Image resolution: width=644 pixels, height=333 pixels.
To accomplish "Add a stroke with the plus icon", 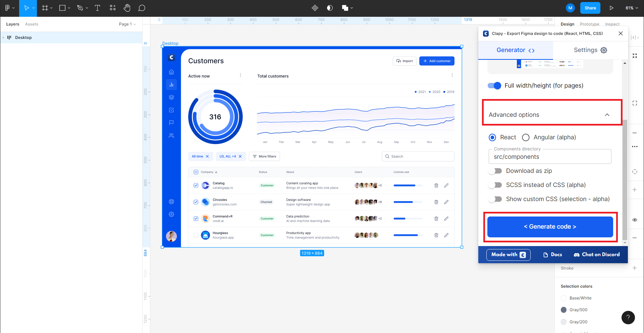I will click(635, 268).
